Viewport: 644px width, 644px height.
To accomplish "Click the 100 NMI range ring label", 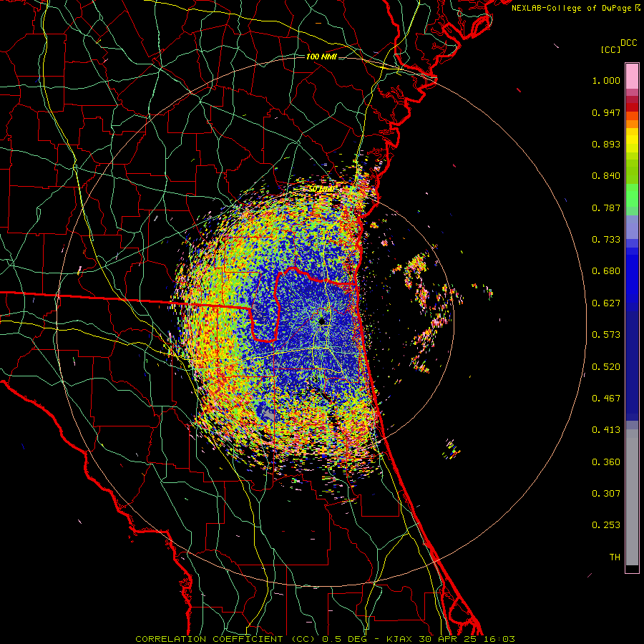I will (321, 57).
